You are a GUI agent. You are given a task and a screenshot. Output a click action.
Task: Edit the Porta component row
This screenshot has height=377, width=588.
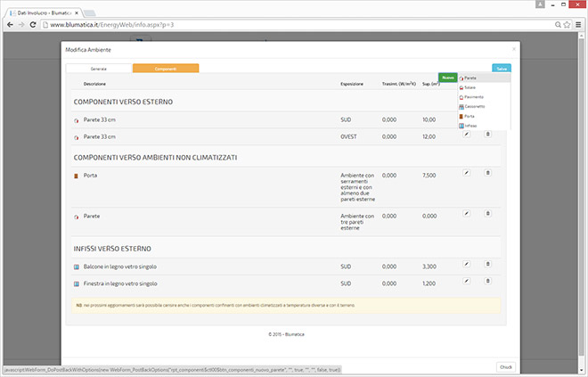click(x=466, y=173)
